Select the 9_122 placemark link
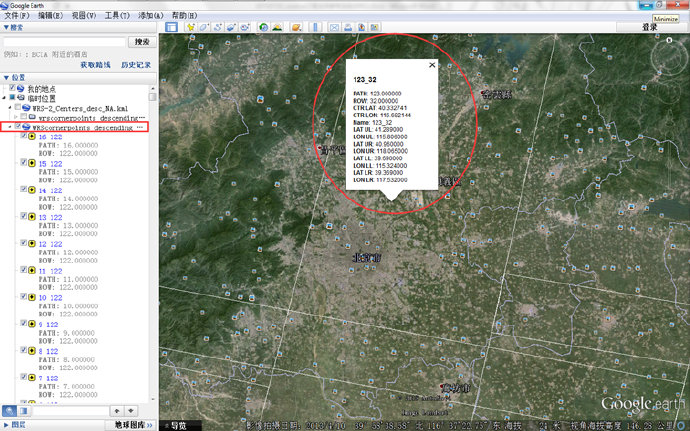This screenshot has width=690, height=431. point(48,324)
